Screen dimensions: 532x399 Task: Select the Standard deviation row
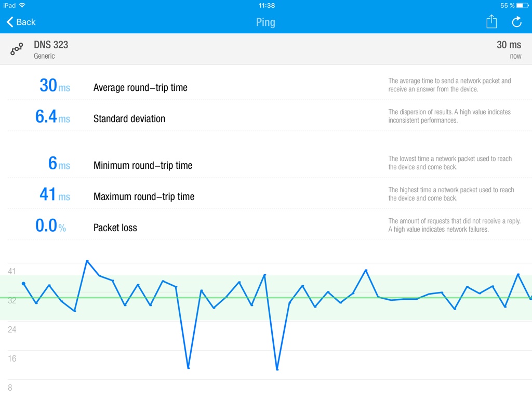click(x=266, y=116)
